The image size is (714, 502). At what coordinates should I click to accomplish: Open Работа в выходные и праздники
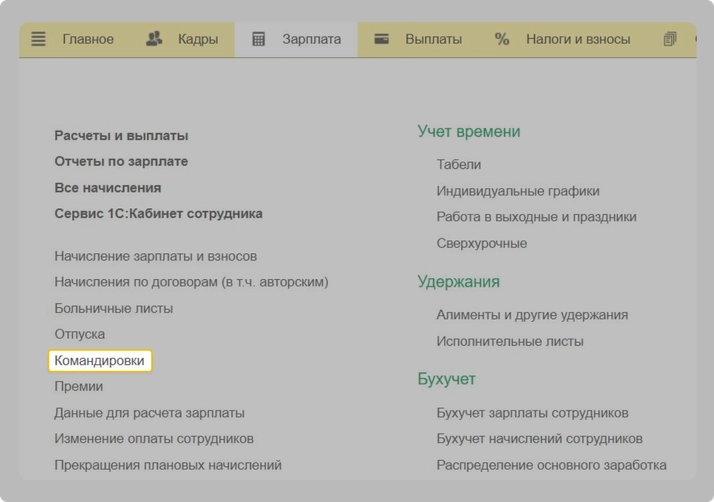pyautogui.click(x=536, y=217)
